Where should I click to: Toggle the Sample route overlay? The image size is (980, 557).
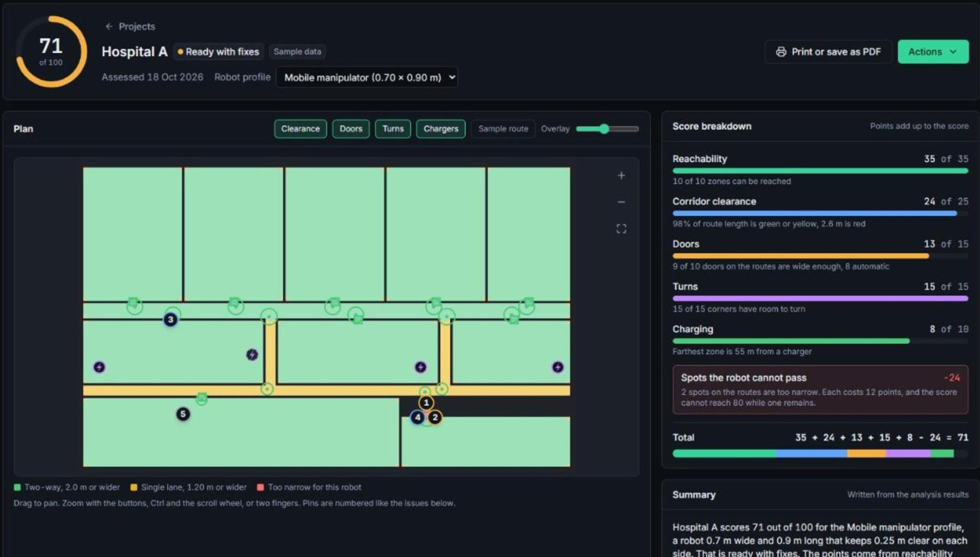[x=503, y=129]
